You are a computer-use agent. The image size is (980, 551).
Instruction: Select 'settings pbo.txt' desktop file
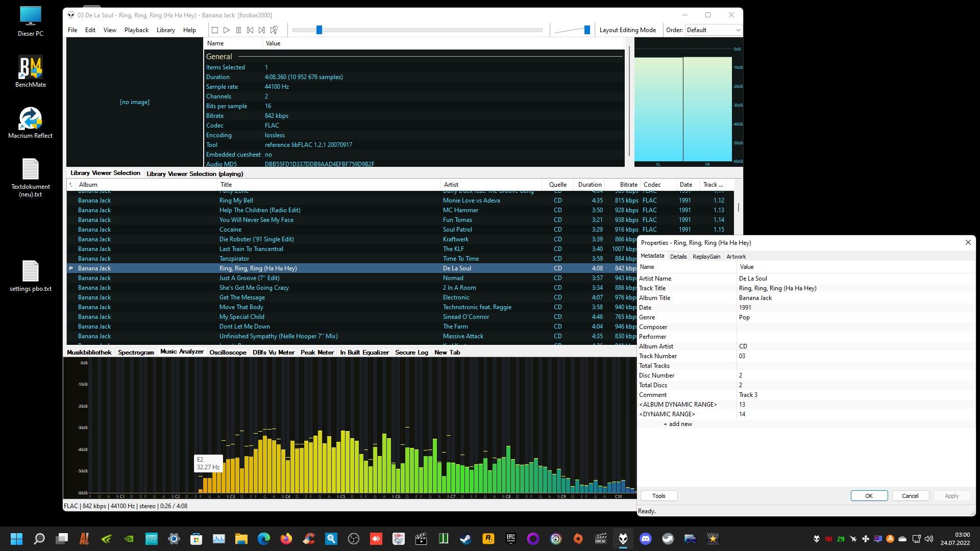click(x=31, y=276)
